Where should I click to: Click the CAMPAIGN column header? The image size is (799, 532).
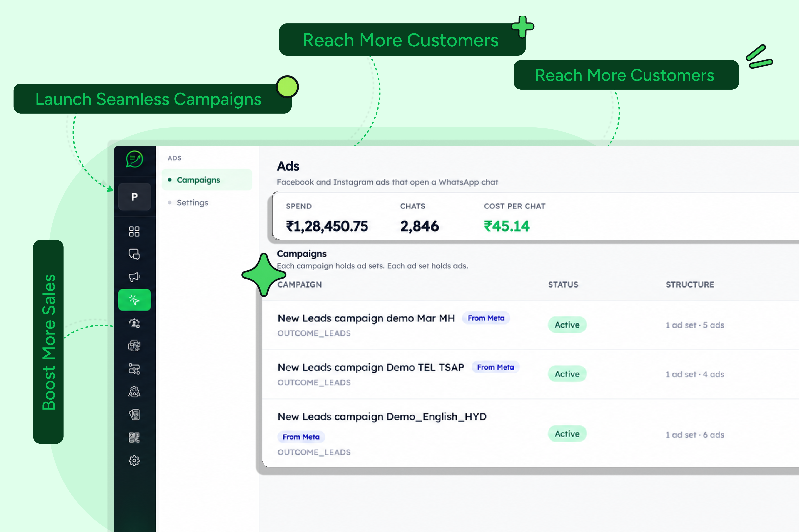[x=299, y=285]
